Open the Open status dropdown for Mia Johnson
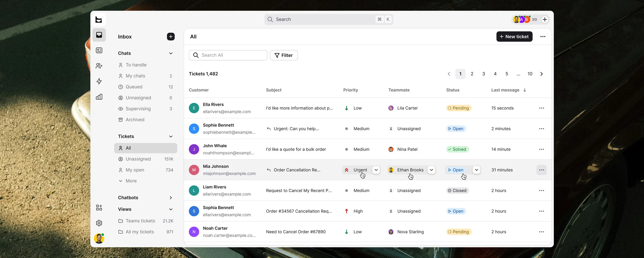Image resolution: width=644 pixels, height=258 pixels. pos(477,170)
